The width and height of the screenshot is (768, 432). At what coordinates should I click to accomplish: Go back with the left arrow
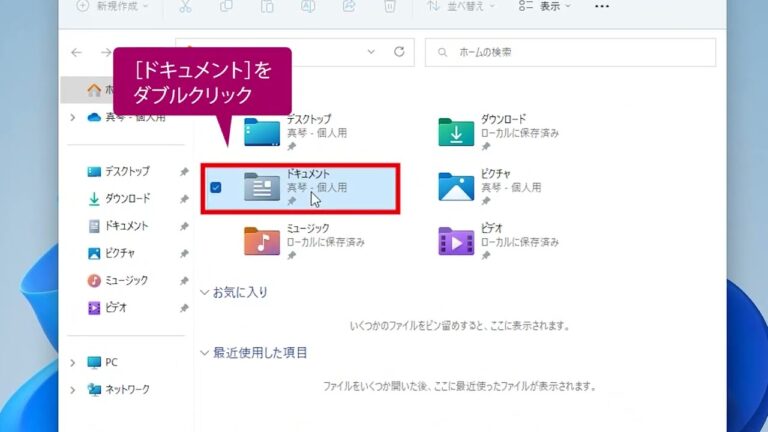[x=76, y=52]
